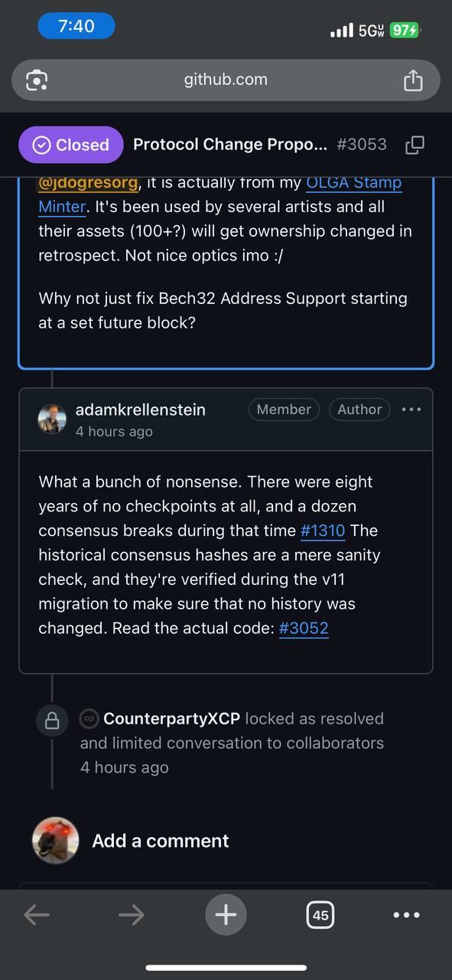
Task: Open the OLGA Stamp Minter link
Action: (353, 183)
